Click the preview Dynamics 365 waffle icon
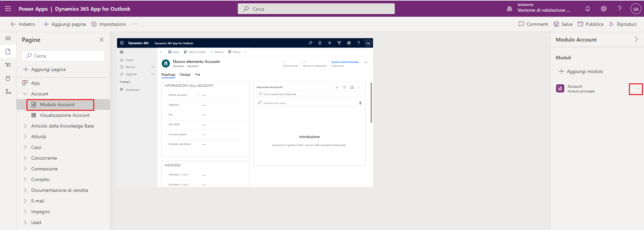The image size is (644, 230). click(x=122, y=43)
